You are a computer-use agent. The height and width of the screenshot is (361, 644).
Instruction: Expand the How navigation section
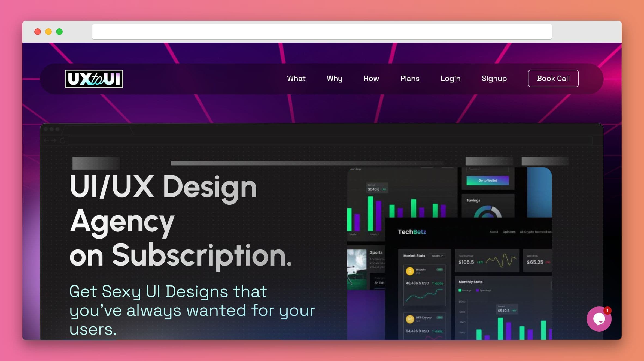(x=371, y=79)
